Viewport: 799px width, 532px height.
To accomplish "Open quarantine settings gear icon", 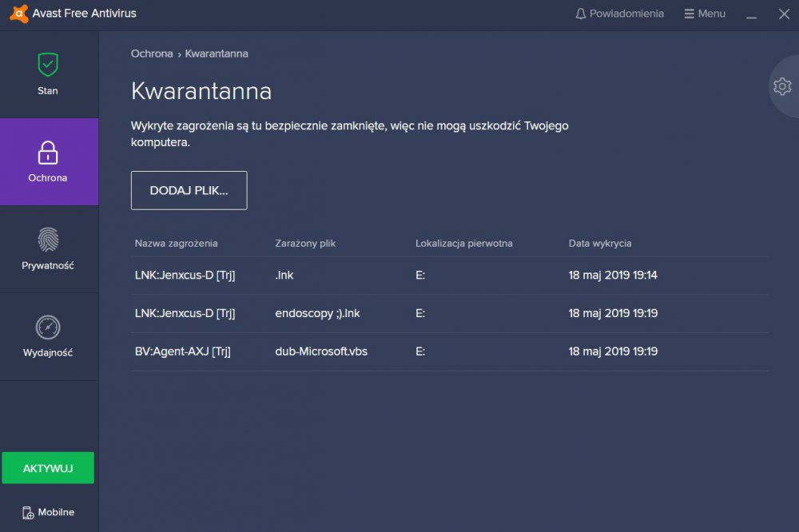I will tap(782, 87).
